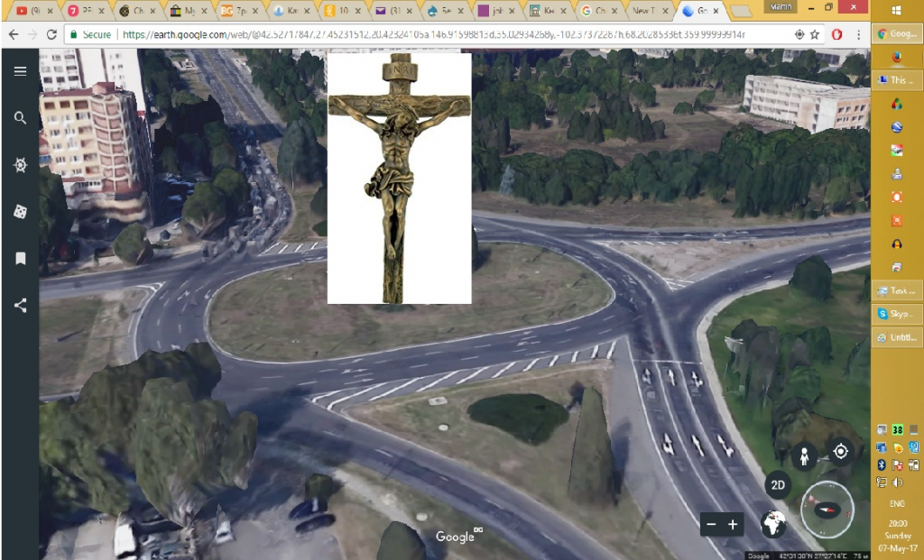The height and width of the screenshot is (560, 924).
Task: Switch to the 'My' browser tab
Action: click(x=189, y=11)
